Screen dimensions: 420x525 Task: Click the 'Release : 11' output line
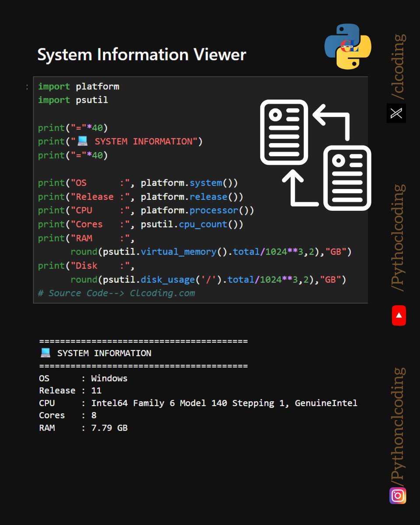pyautogui.click(x=70, y=390)
